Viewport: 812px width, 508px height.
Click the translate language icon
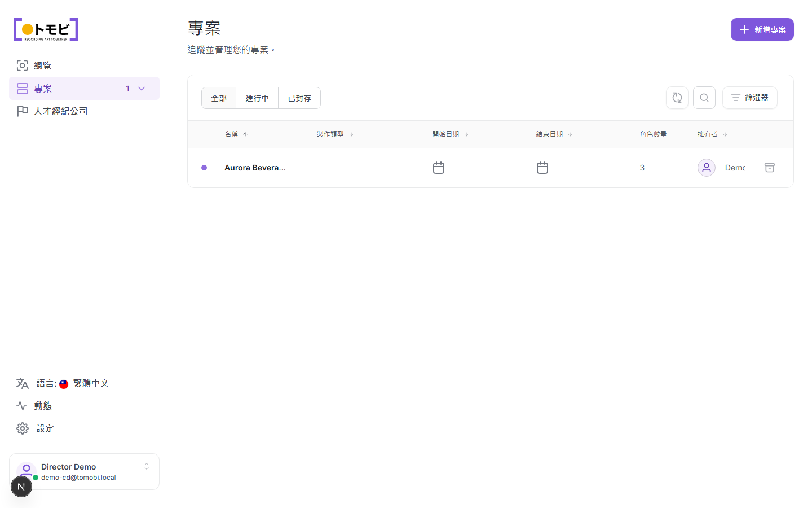(x=22, y=383)
